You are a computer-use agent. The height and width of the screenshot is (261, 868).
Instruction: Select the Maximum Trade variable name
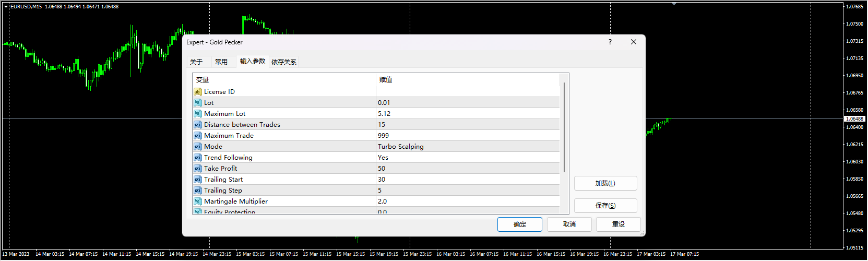(229, 136)
